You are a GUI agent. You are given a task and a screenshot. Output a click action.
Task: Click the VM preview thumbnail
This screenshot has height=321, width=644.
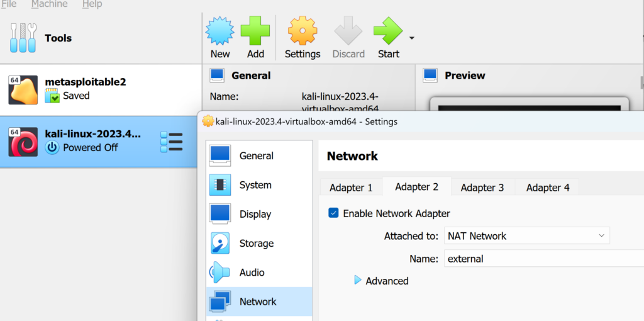(x=530, y=104)
